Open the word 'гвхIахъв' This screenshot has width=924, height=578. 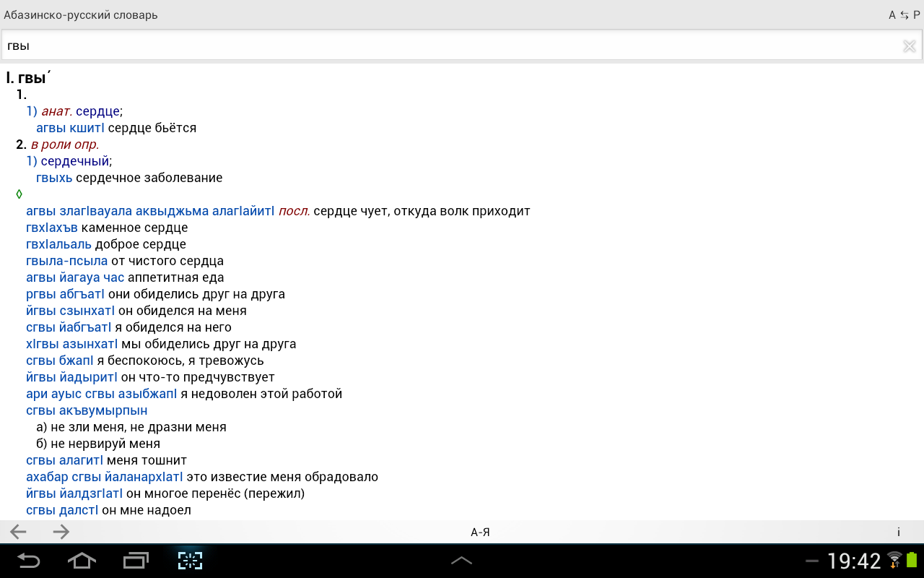(x=52, y=228)
